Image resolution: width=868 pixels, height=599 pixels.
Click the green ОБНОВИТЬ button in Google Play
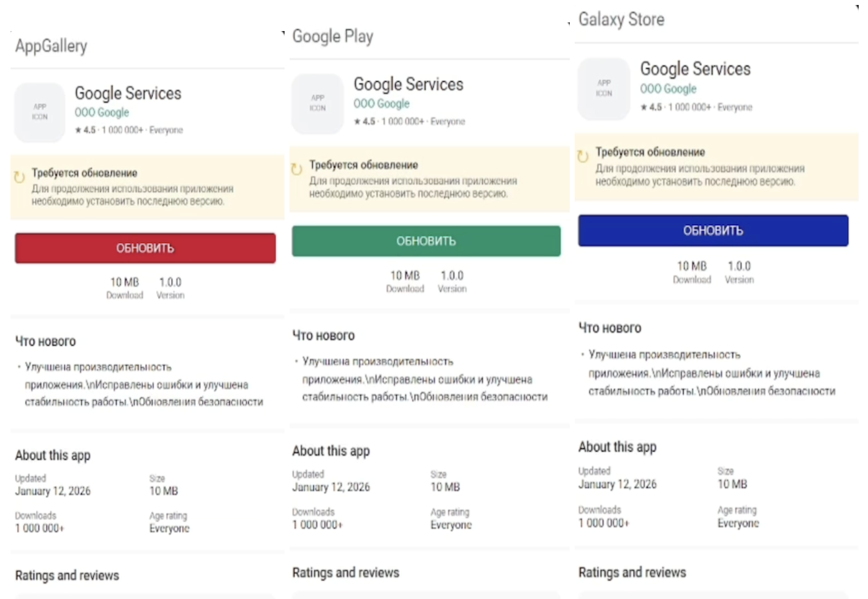[426, 241]
